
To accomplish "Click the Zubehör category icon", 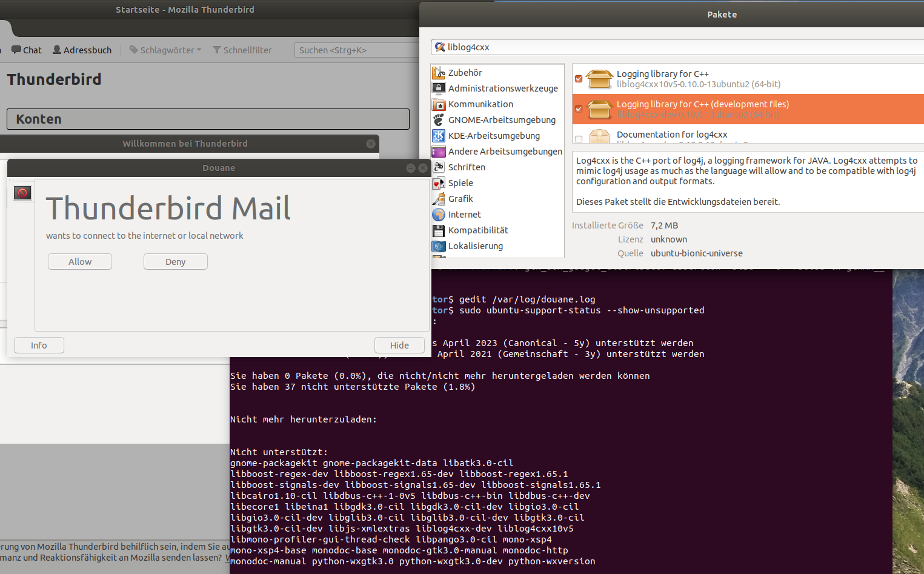I will (x=439, y=73).
